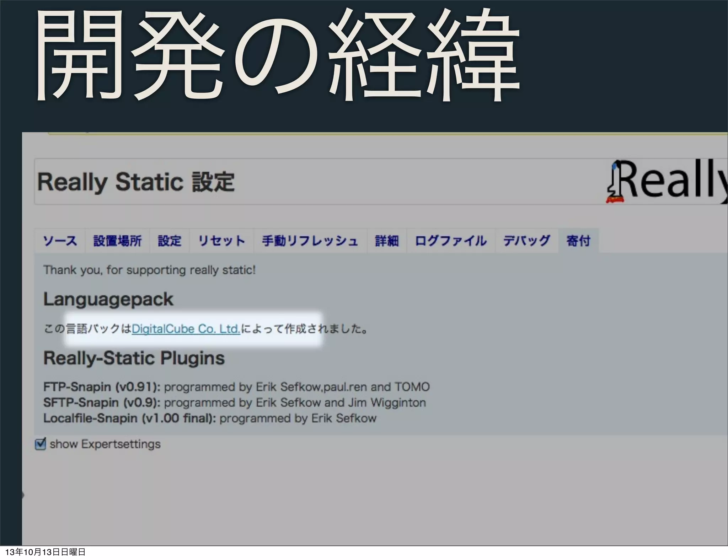Click the Really-Static Plugins heading
Screen dimensions: 728x560
pos(134,358)
